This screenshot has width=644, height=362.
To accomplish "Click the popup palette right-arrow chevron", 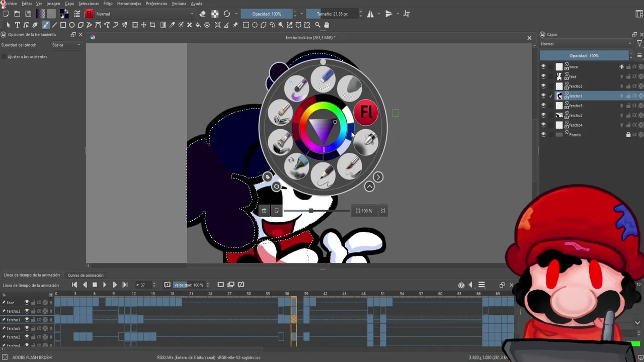I will click(x=378, y=177).
